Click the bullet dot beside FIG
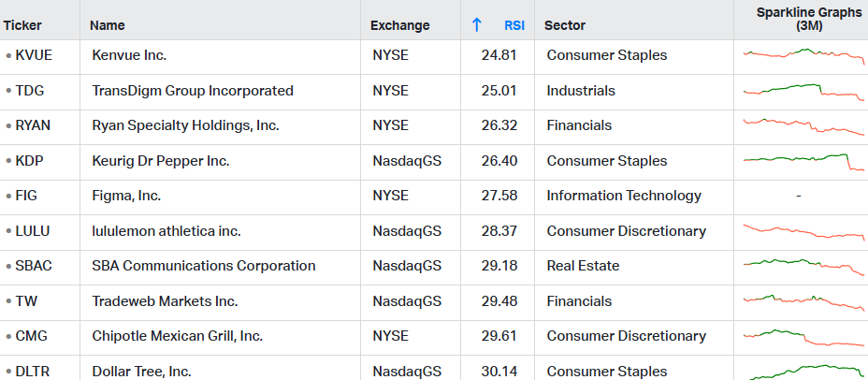The width and height of the screenshot is (868, 380). tap(8, 196)
